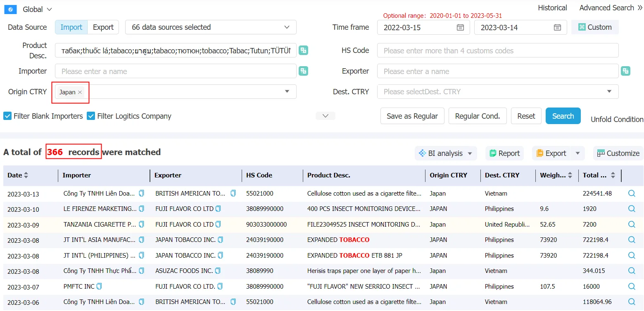
Task: View details of the PMFTC INC record
Action: [632, 286]
